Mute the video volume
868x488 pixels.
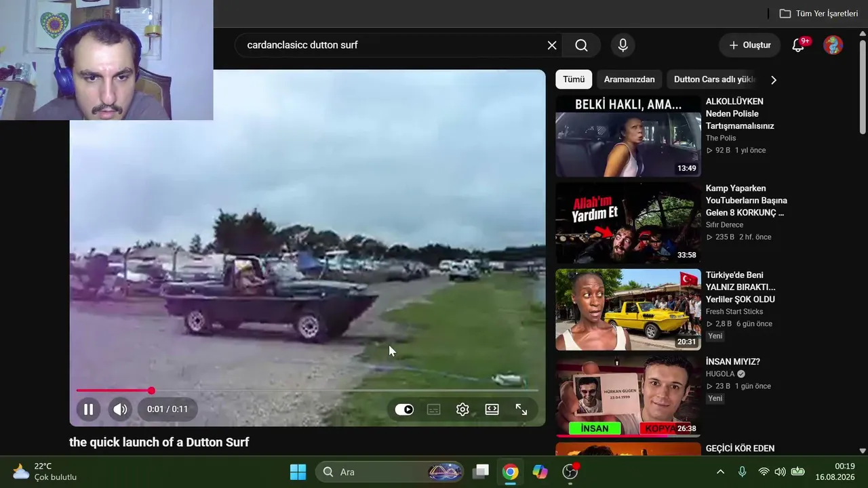(x=120, y=409)
